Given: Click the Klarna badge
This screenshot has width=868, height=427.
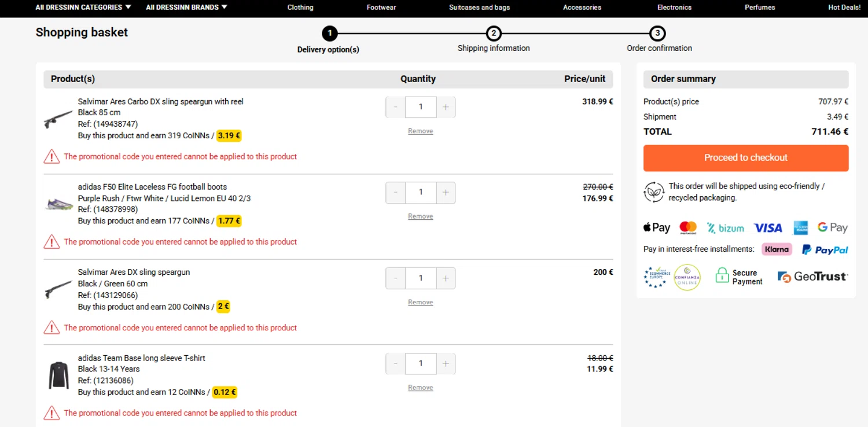Looking at the screenshot, I should [x=777, y=249].
